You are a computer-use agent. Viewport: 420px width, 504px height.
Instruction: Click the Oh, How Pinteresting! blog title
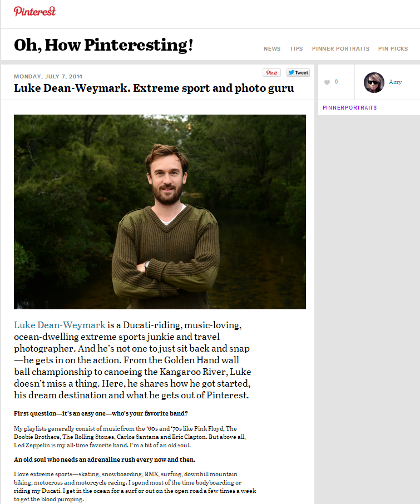[x=103, y=45]
